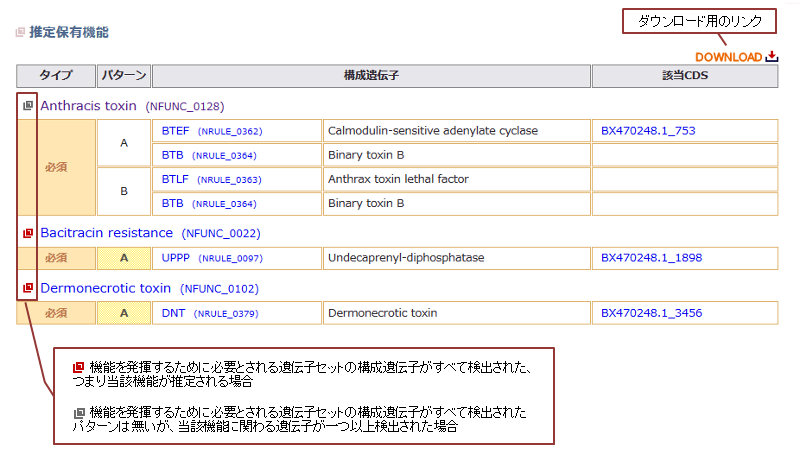Open CDS BX470248.1_1898
Viewport: 800px width, 460px height.
click(x=651, y=258)
